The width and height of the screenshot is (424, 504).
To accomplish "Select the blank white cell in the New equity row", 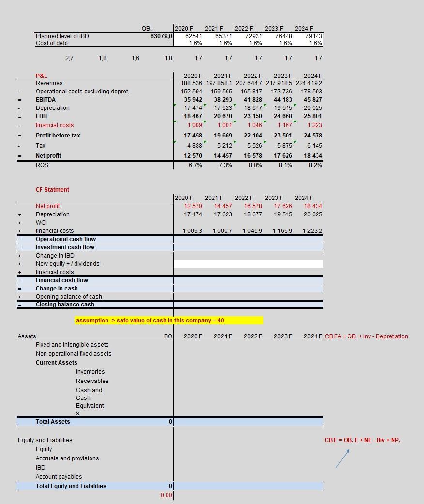I will coord(248,263).
